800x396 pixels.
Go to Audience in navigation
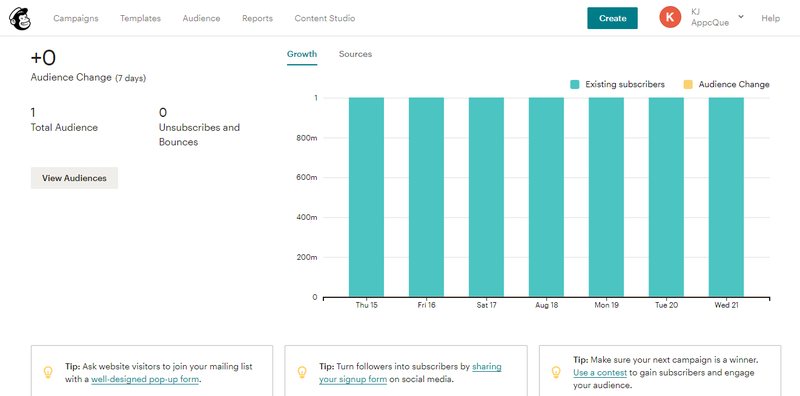click(x=202, y=18)
